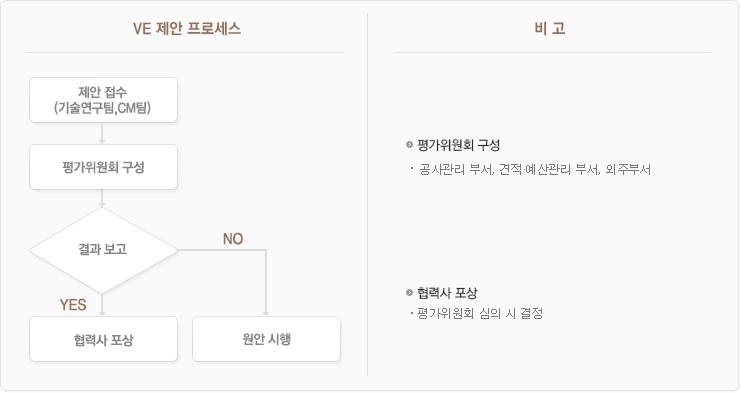Click the NO arrowhead above 원안 시행
Screen dimensions: 741x393
266,312
